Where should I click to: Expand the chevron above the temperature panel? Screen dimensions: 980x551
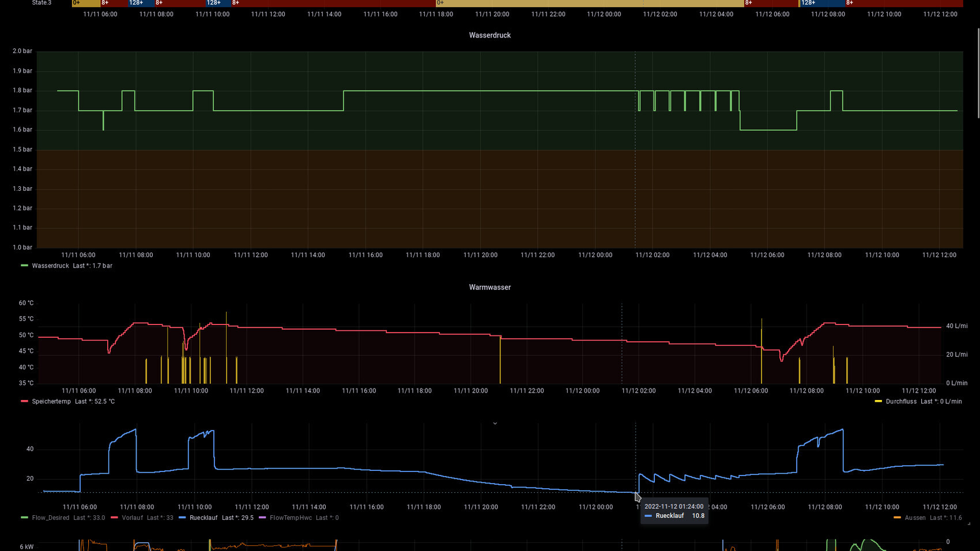495,423
